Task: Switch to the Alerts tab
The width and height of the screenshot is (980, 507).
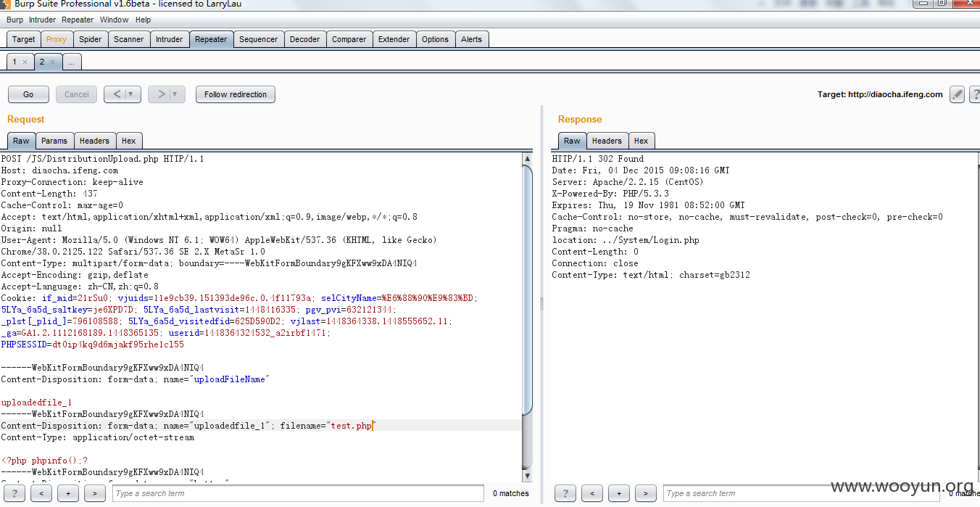Action: click(471, 39)
